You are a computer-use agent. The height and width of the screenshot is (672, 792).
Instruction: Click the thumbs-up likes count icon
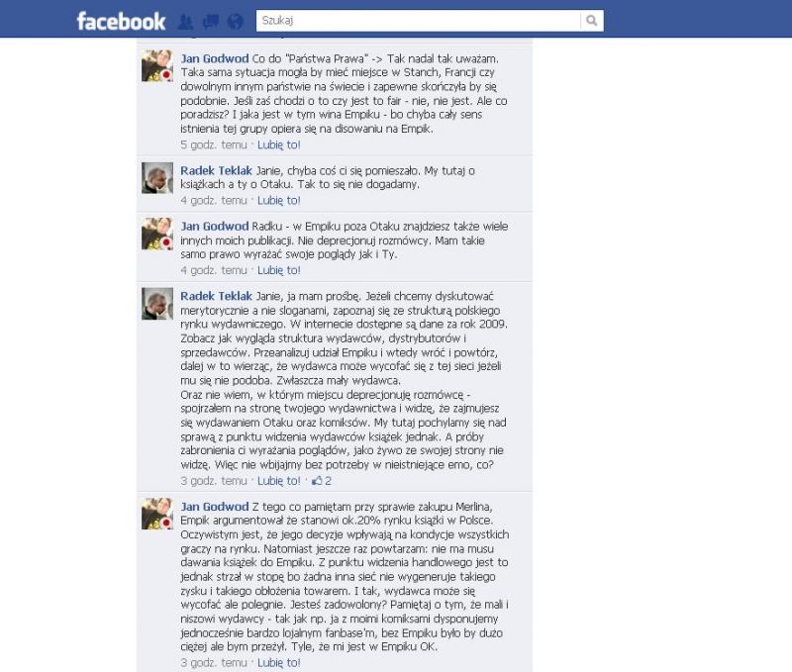(322, 481)
